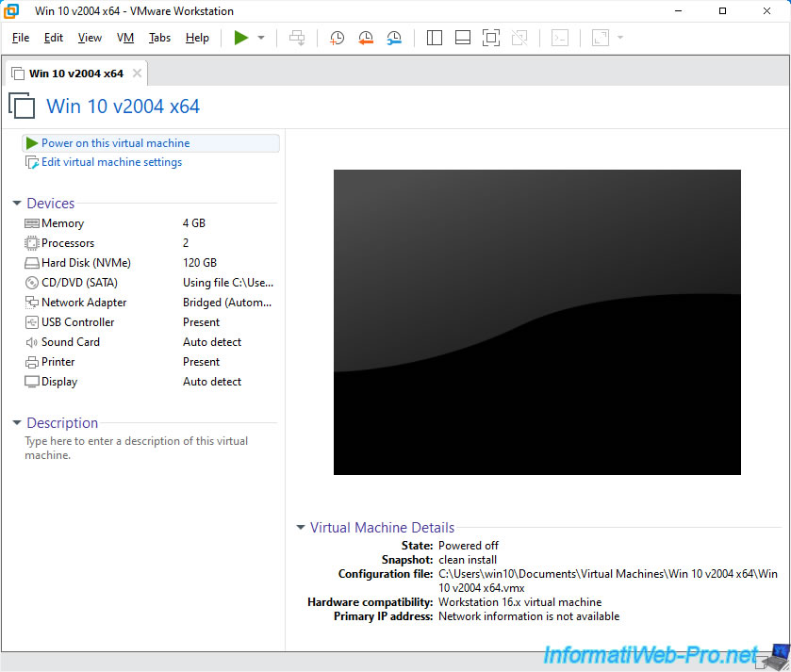Click the large VM icon beside the title

22,105
